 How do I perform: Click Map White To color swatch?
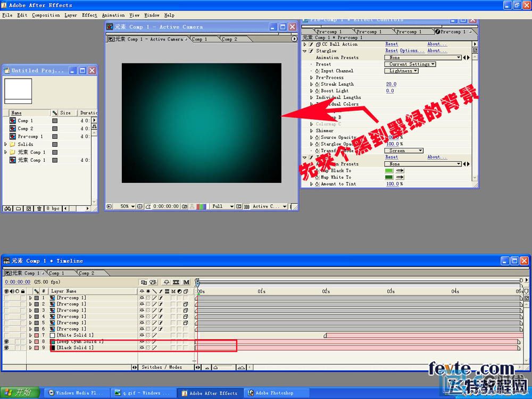click(389, 177)
